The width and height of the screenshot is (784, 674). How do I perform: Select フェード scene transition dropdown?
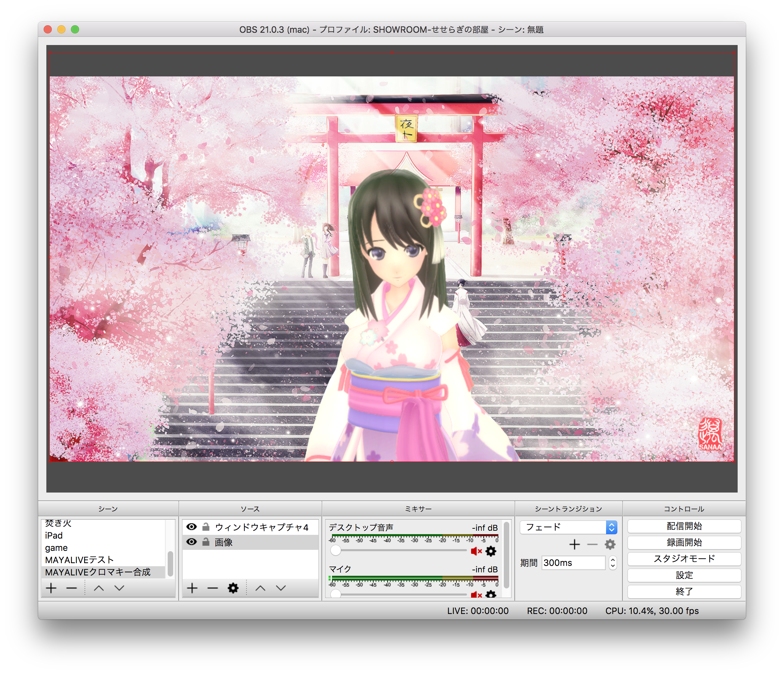tap(567, 528)
